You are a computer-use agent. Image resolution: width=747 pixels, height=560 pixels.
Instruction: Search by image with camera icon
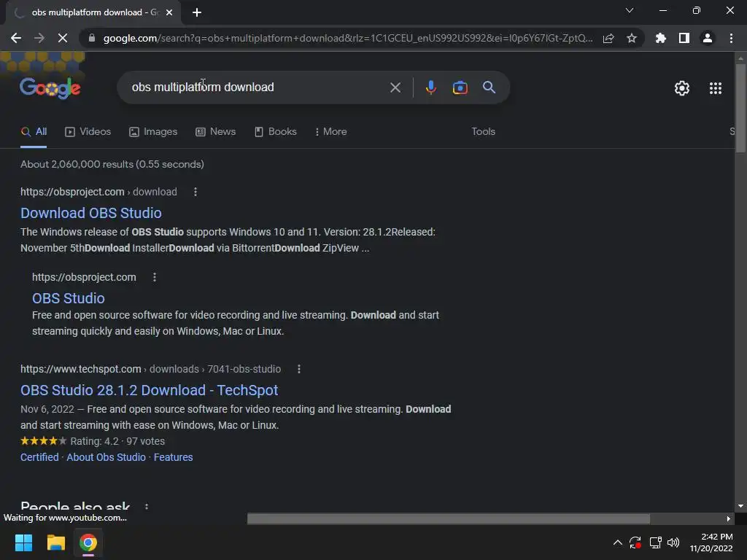tap(460, 87)
